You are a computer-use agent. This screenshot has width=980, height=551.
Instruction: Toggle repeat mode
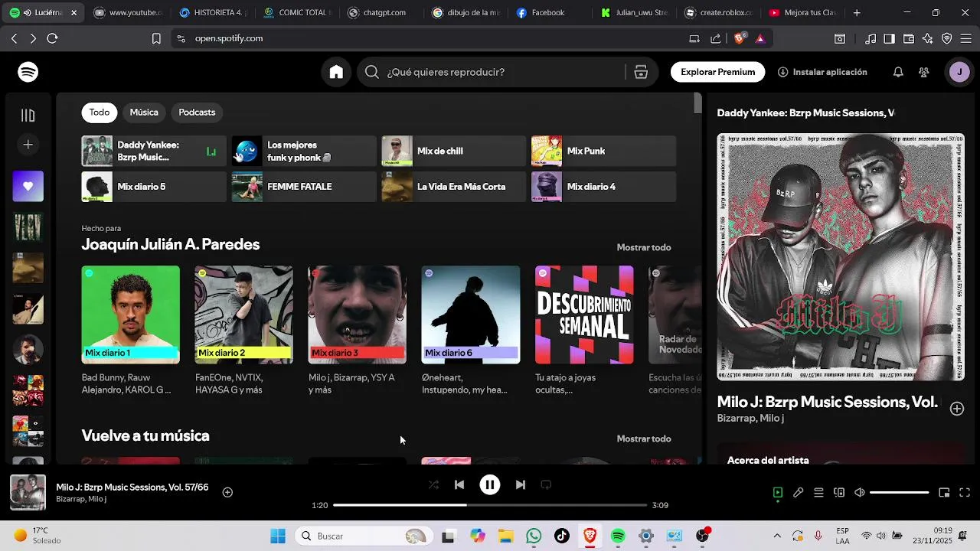tap(546, 484)
